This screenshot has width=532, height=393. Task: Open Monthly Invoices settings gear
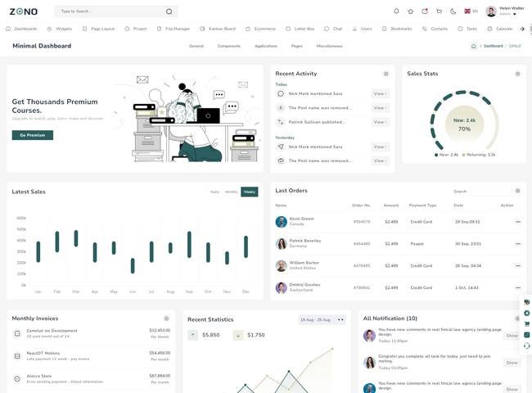pos(166,318)
